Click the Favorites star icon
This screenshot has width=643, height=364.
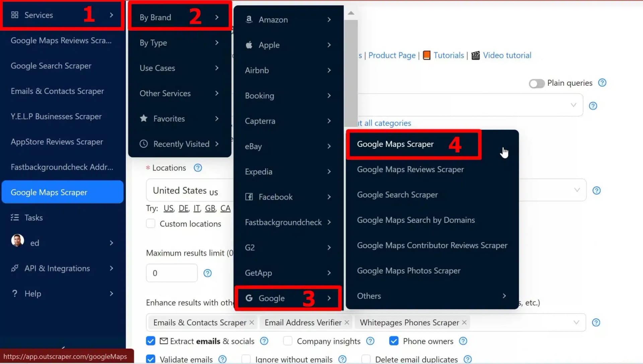point(144,119)
